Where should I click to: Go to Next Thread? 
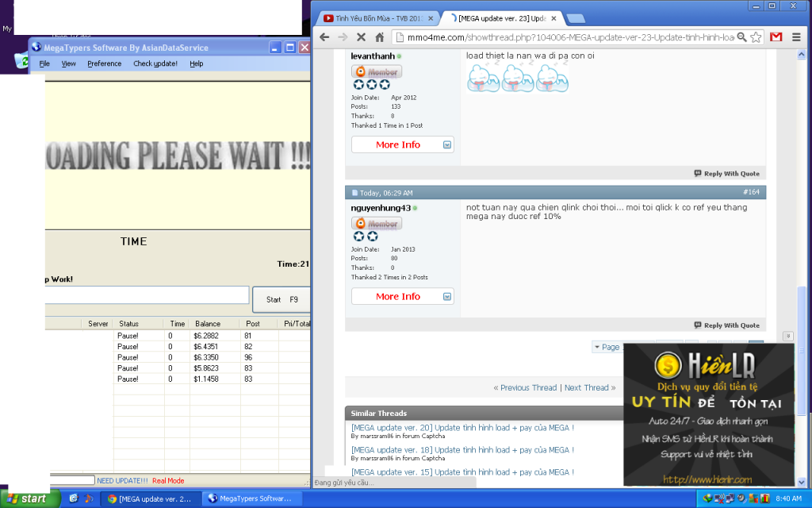click(586, 387)
